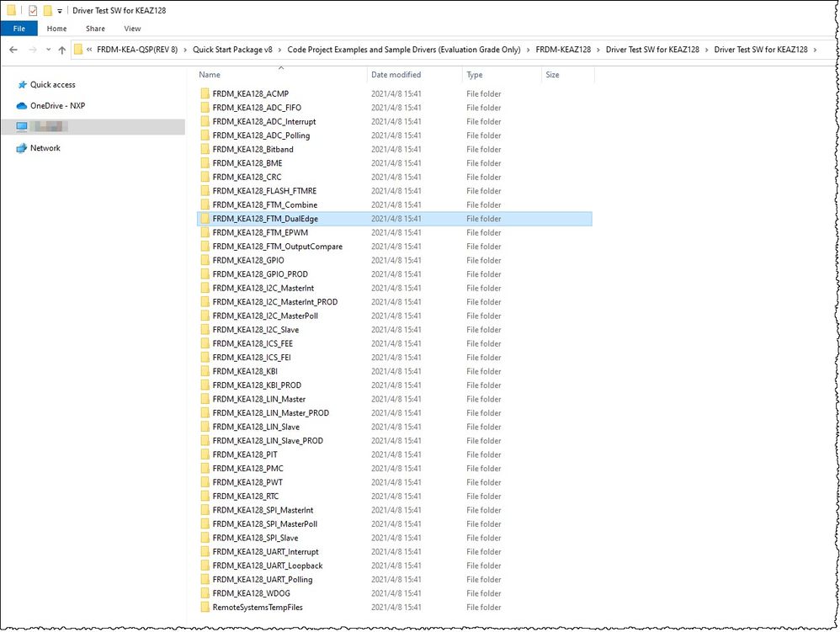This screenshot has height=632, width=840.
Task: Click the FRDM_KEA128_ICS_FEI name
Action: tap(252, 358)
